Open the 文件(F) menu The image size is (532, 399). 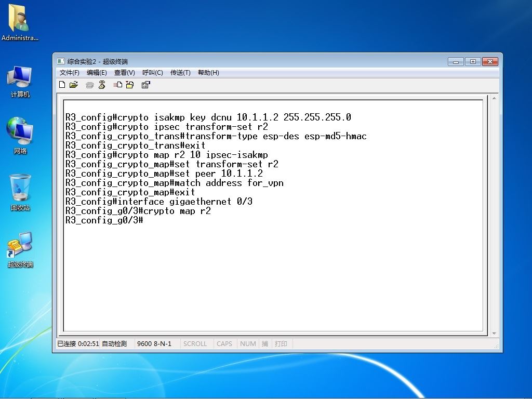[70, 73]
